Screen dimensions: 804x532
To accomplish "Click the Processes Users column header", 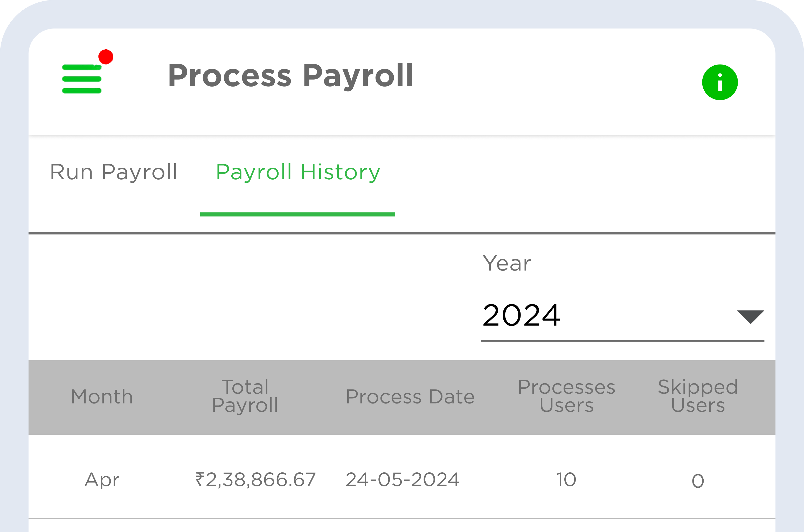I will (567, 396).
